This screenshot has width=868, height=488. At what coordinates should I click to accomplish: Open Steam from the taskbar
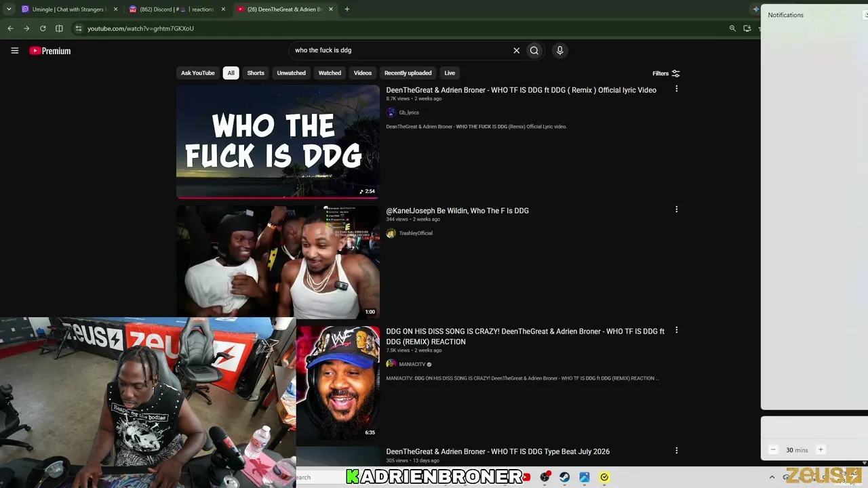tap(564, 477)
